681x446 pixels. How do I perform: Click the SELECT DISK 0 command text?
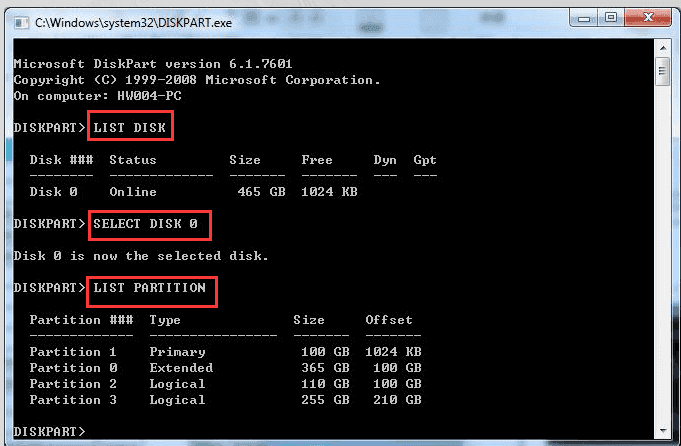coord(145,224)
